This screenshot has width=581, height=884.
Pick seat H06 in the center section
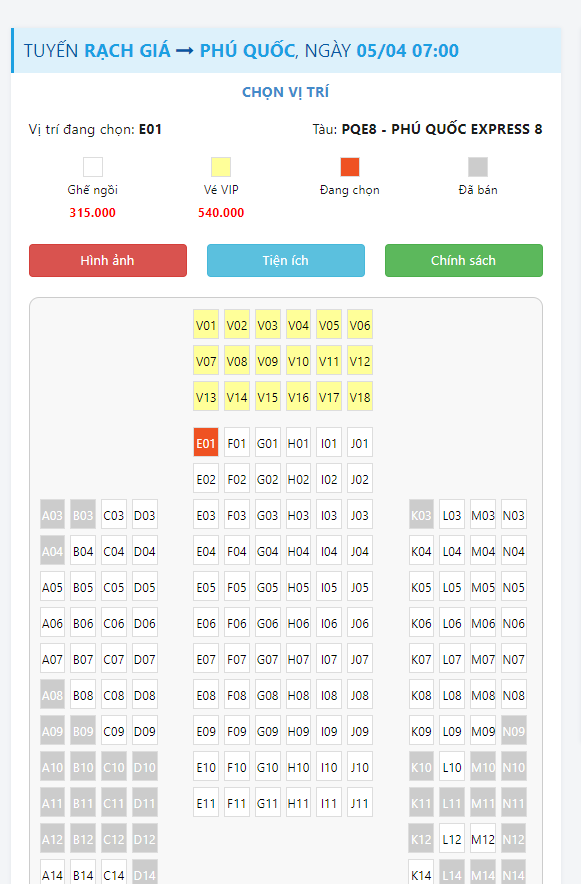point(298,624)
